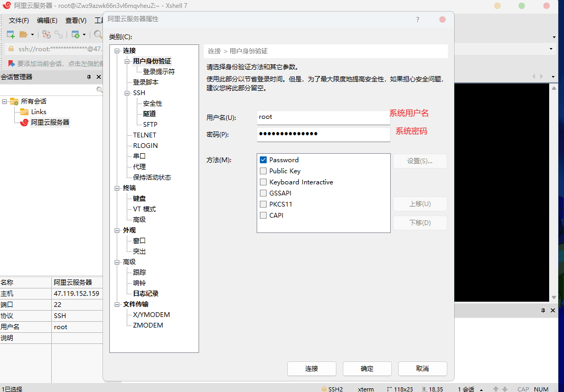Select 登录提示符 in category tree

[159, 72]
